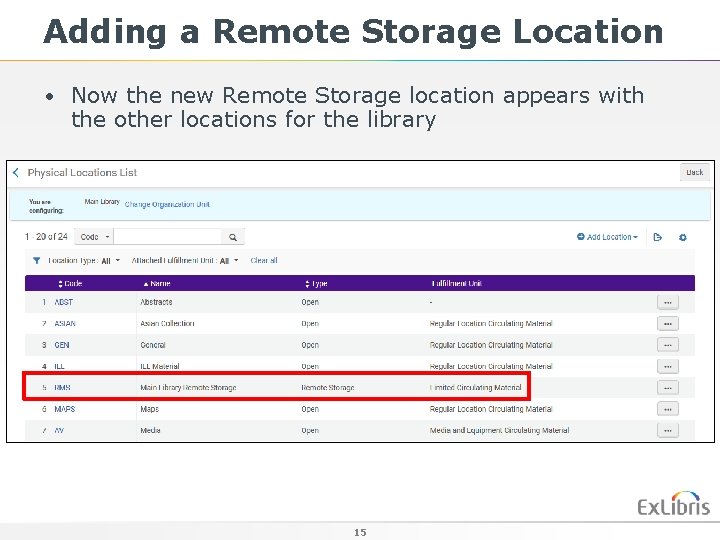Expand the Attached Fulfillment Unit filter

coord(185,261)
